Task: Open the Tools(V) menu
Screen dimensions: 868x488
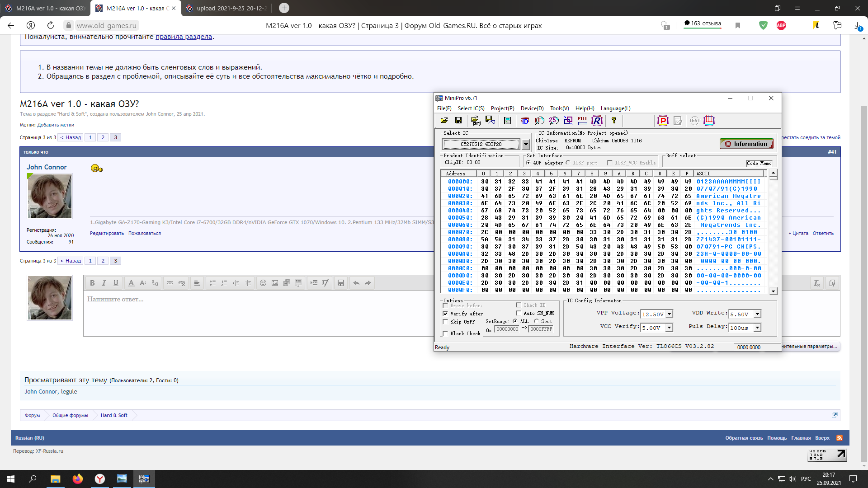Action: tap(559, 108)
